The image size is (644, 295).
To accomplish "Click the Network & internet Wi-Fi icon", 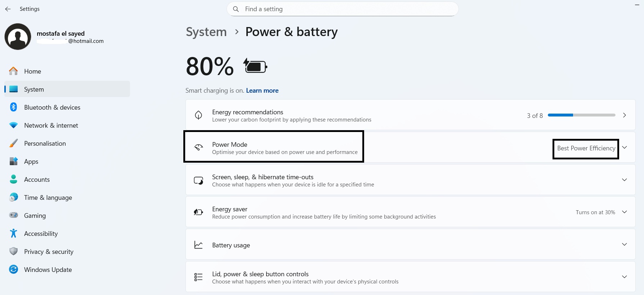I will click(x=14, y=125).
